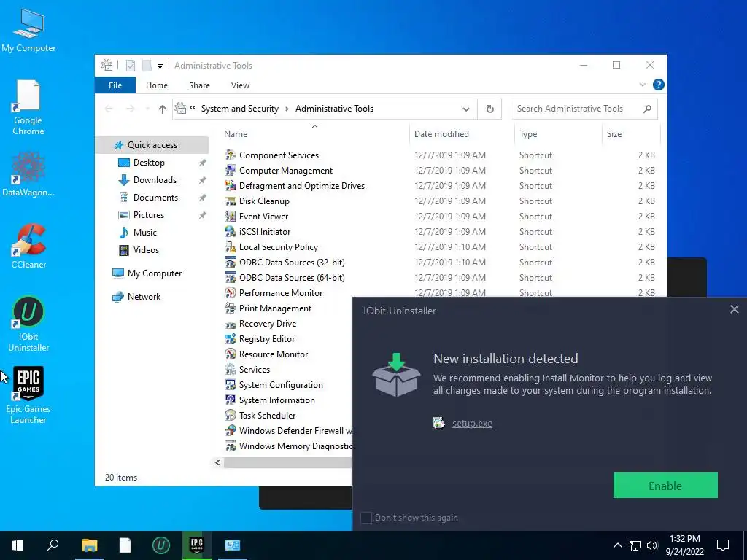This screenshot has height=560, width=747.
Task: Expand the address bar history dropdown
Action: click(x=466, y=109)
